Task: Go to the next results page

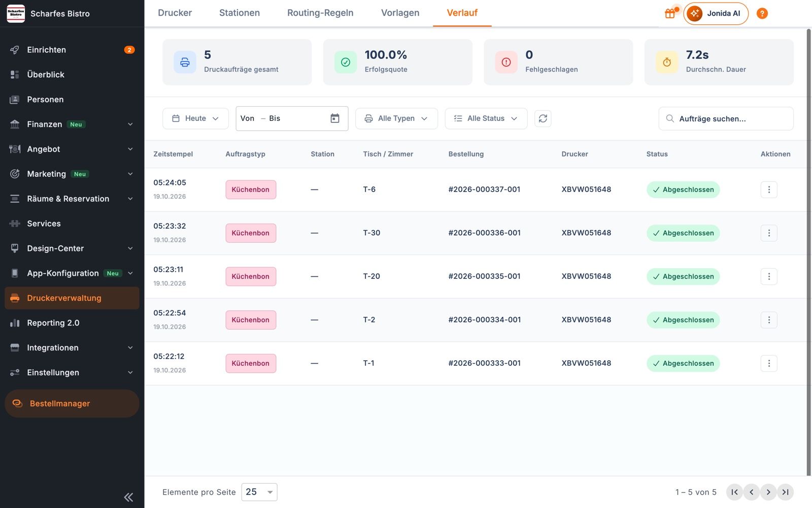Action: [768, 492]
